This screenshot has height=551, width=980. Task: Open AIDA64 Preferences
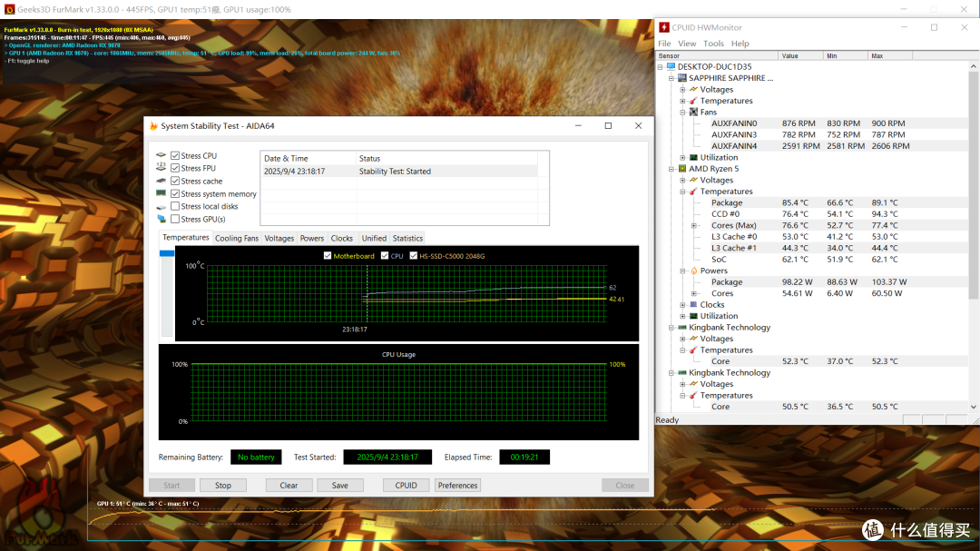tap(457, 486)
